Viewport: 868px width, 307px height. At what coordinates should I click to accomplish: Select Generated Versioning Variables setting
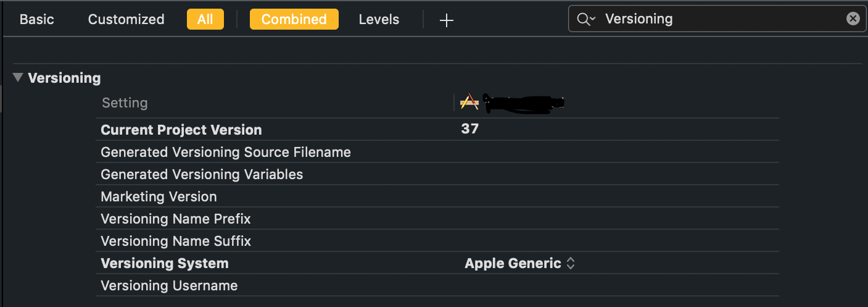[x=202, y=174]
